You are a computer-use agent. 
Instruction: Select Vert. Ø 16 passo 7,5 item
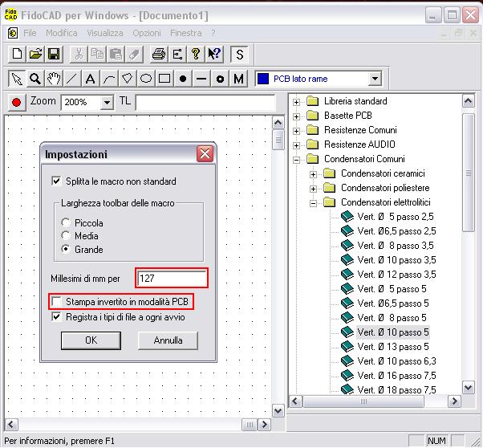[396, 376]
